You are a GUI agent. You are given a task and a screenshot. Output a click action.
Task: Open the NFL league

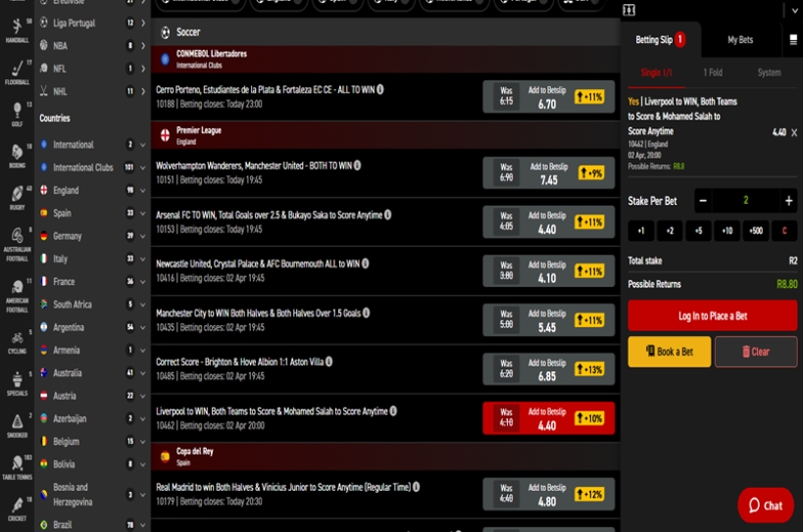94,69
